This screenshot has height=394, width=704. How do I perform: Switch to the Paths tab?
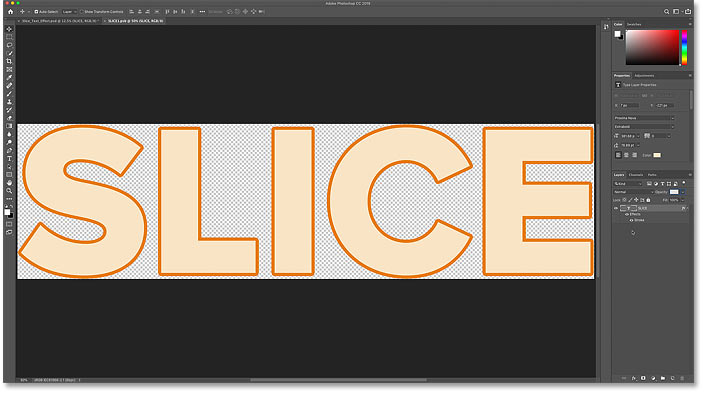click(652, 175)
